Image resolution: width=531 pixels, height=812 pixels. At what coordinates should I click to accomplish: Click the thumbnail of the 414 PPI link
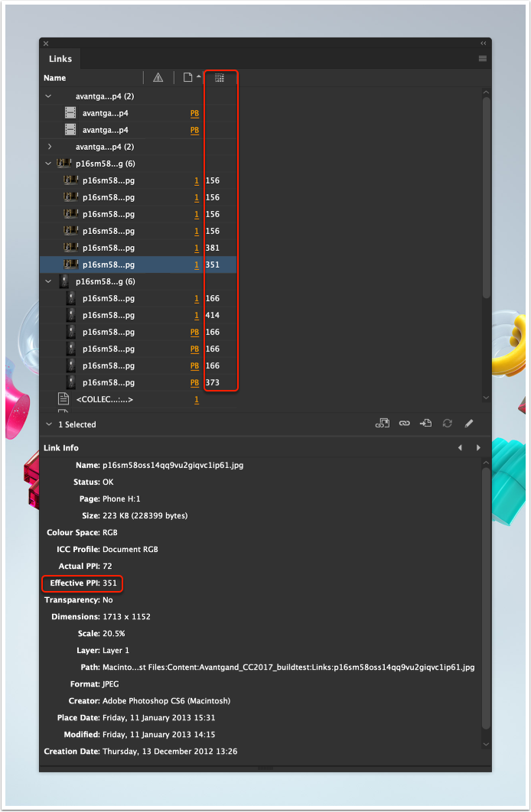coord(71,315)
